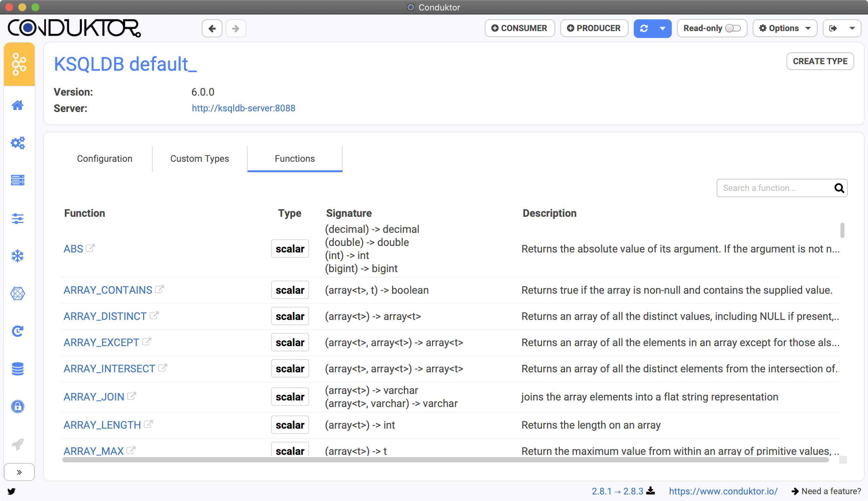Open the ABS function link
The height and width of the screenshot is (501, 868).
[73, 249]
